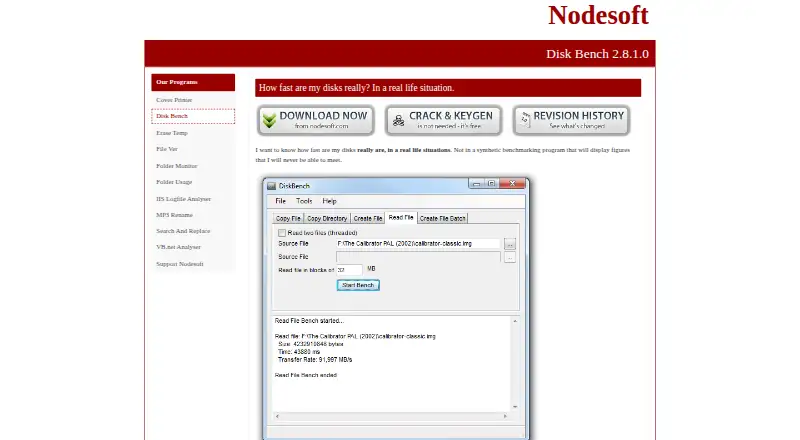Enable Read two files (threaded) checkbox
This screenshot has height=440, width=800.
point(282,233)
